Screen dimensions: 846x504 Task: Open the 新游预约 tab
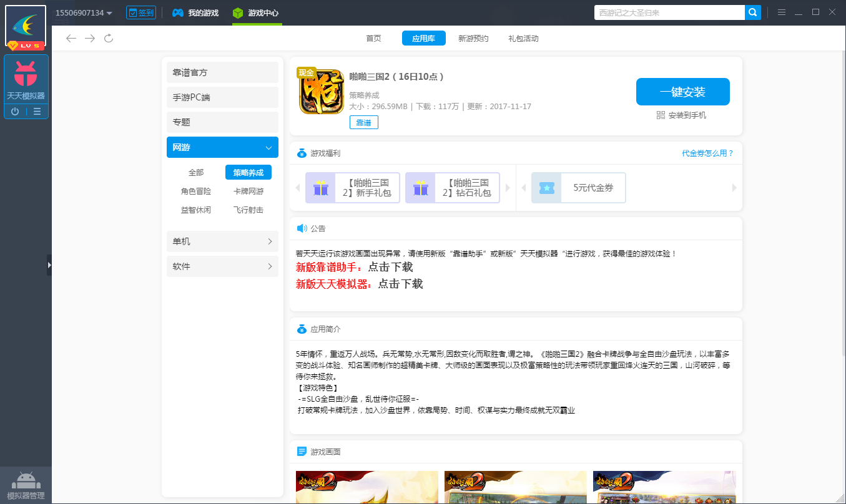(473, 39)
